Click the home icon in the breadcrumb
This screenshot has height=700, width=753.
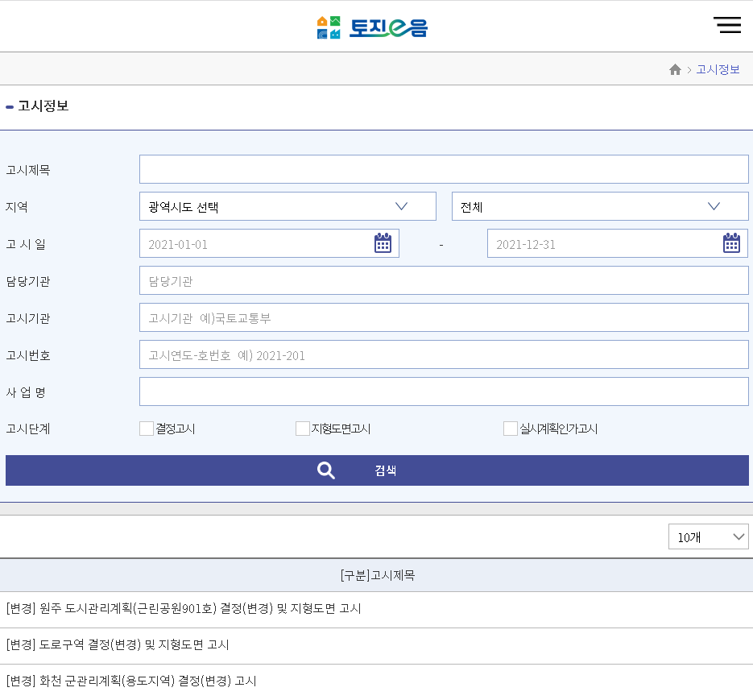pyautogui.click(x=675, y=69)
